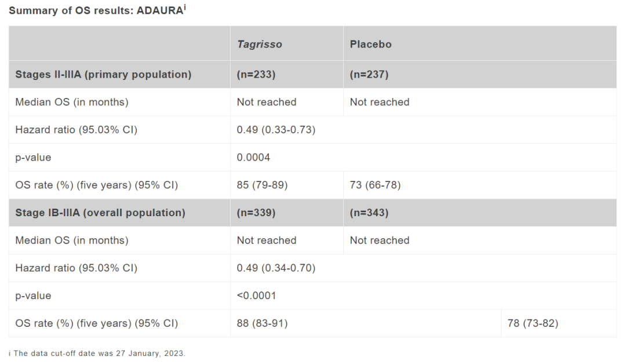Select the OS rate value 78 (73-82)
626x364 pixels.
[533, 323]
